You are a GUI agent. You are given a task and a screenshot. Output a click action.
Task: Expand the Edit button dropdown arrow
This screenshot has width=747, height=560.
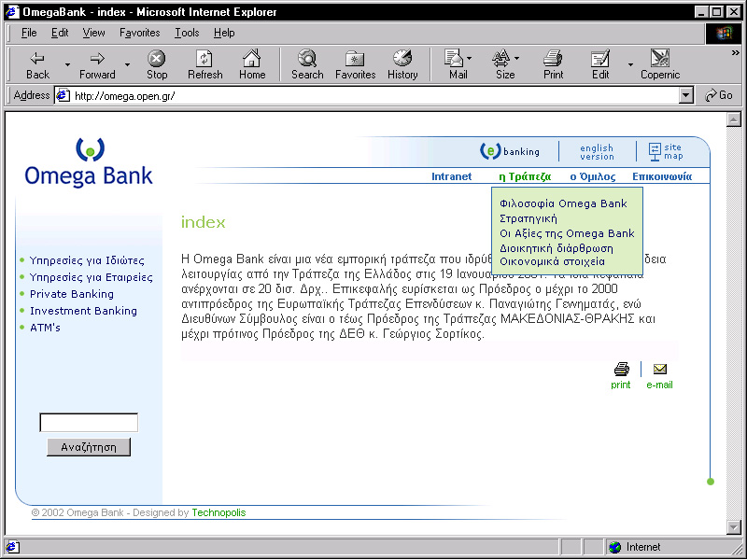(630, 64)
